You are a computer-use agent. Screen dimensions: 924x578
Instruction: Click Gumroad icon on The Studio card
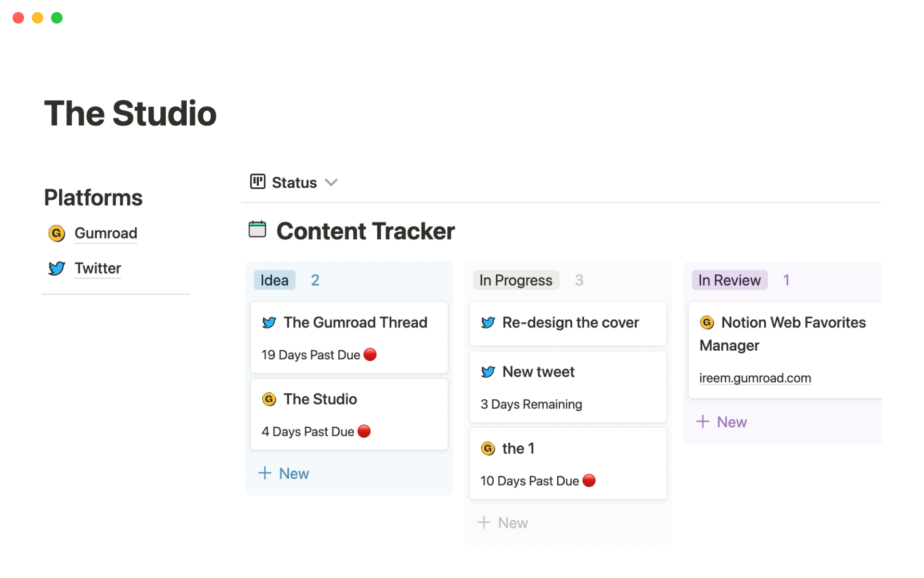(269, 399)
